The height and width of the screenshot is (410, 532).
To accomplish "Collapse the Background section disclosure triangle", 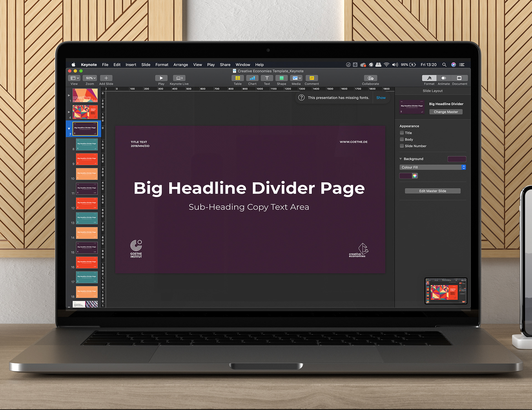I will pyautogui.click(x=401, y=159).
